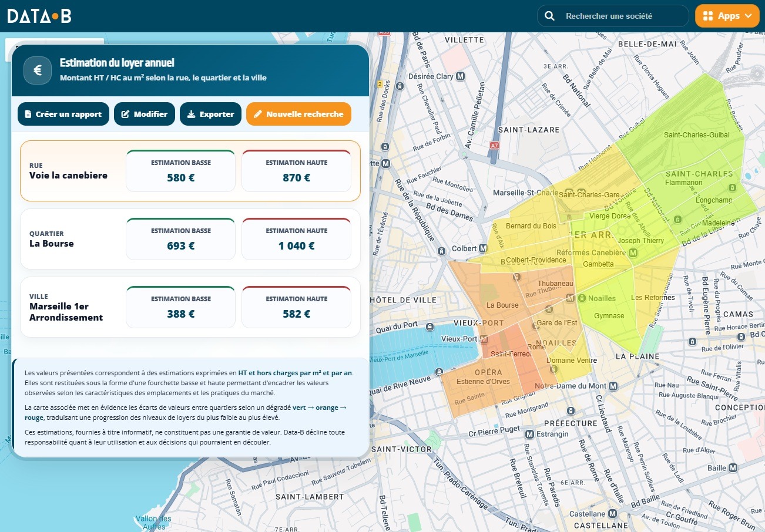
Task: Click the Notre-Dame du Mont metro icon
Action: 613,386
